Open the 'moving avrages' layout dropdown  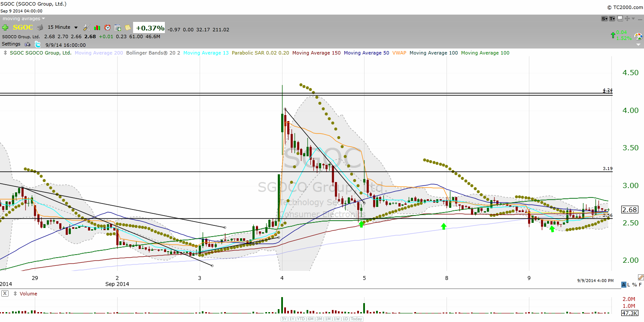[x=23, y=18]
